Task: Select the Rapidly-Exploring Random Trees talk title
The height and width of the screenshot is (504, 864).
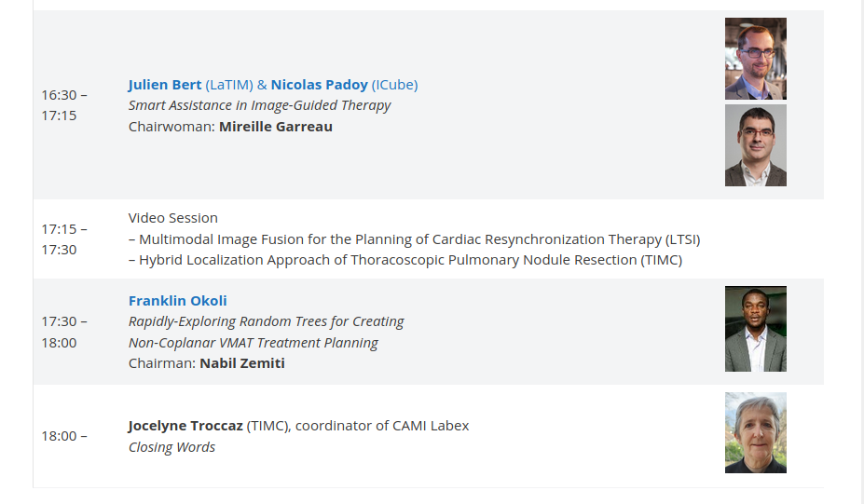Action: 267,333
